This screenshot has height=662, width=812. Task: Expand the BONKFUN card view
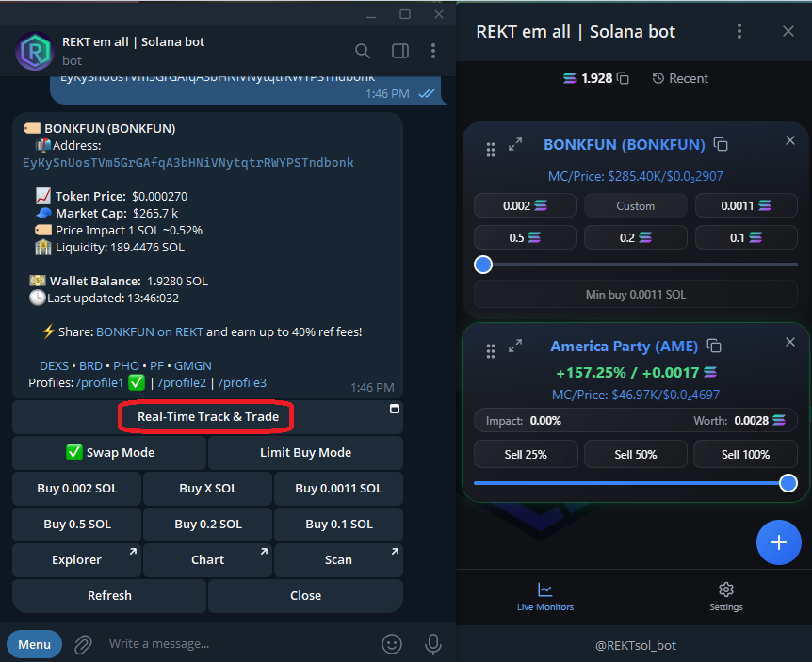pyautogui.click(x=514, y=144)
